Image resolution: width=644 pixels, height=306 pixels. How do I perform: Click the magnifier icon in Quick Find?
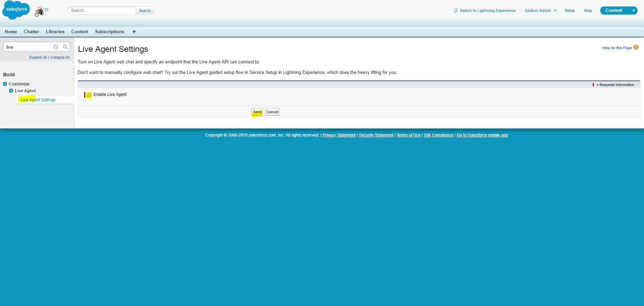(x=65, y=47)
